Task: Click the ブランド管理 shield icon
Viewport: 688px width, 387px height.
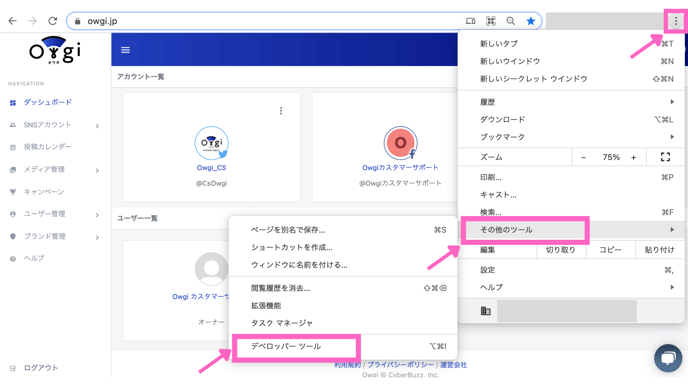Action: tap(13, 236)
